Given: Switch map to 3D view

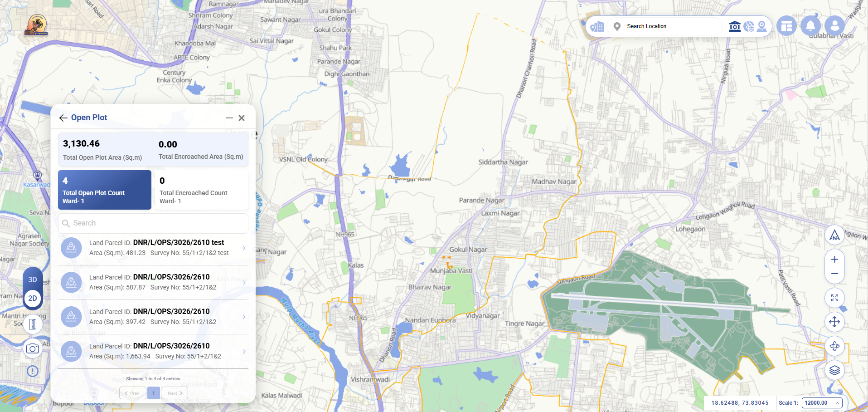Looking at the screenshot, I should pyautogui.click(x=33, y=280).
